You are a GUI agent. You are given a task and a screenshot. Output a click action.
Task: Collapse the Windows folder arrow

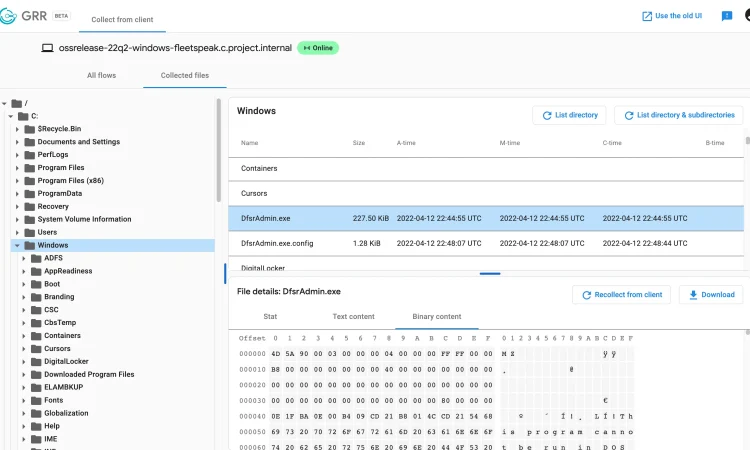17,245
